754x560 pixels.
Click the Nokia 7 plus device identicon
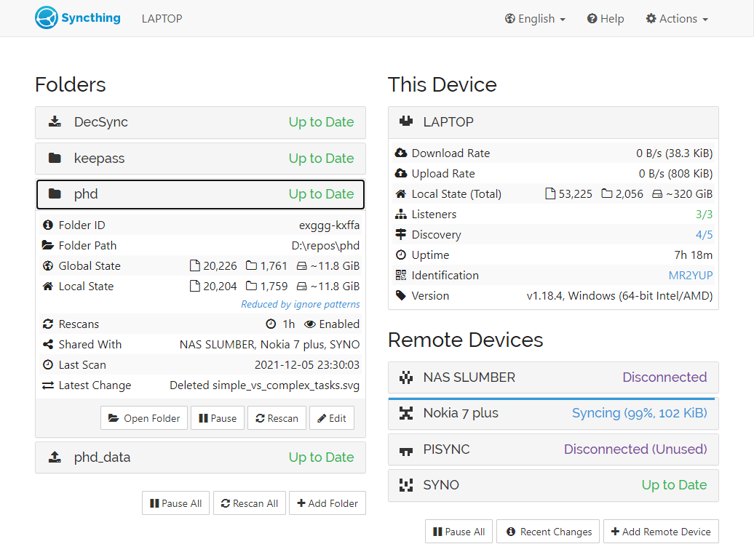click(x=406, y=413)
